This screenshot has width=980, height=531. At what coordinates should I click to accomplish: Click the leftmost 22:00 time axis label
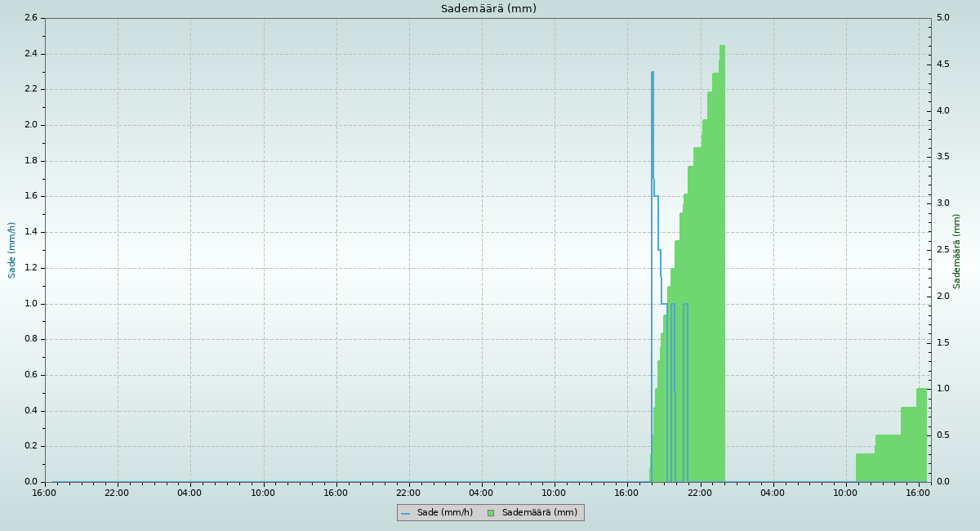(x=117, y=493)
